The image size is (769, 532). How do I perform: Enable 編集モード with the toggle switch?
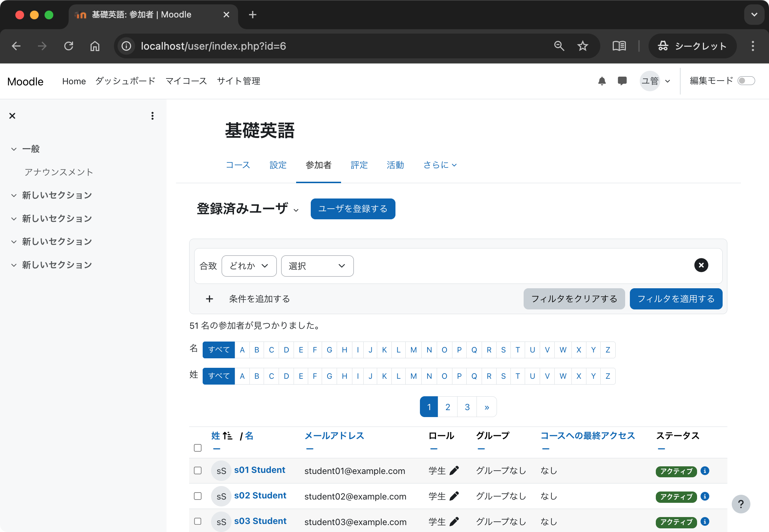747,81
